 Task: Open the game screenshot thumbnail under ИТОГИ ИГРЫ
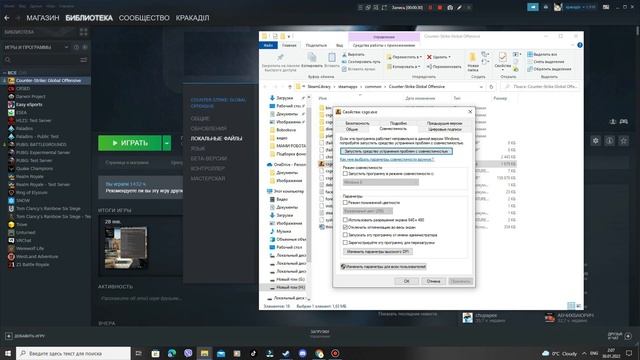126,248
